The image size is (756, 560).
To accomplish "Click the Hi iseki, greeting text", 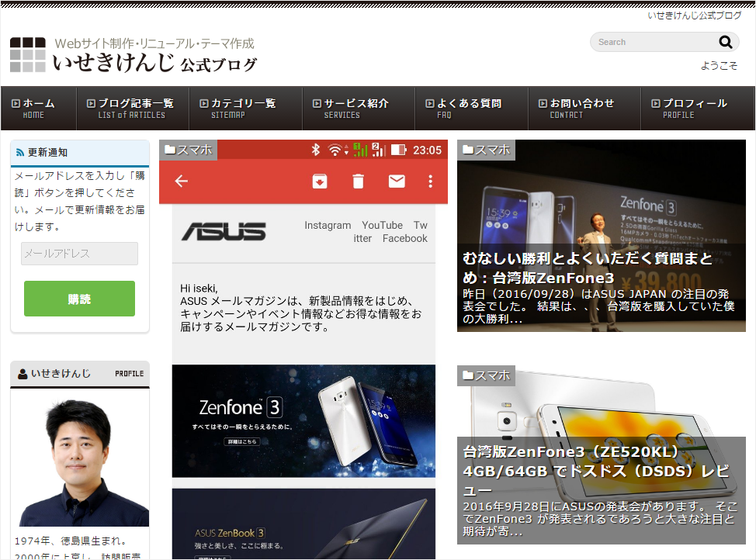I will (199, 289).
